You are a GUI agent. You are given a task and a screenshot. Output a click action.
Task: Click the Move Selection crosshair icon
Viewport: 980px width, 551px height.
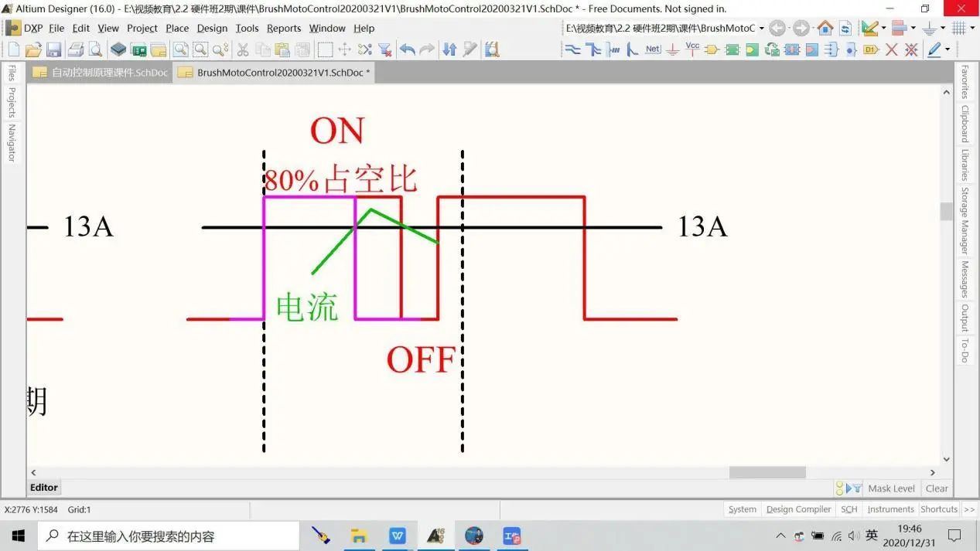tap(345, 49)
